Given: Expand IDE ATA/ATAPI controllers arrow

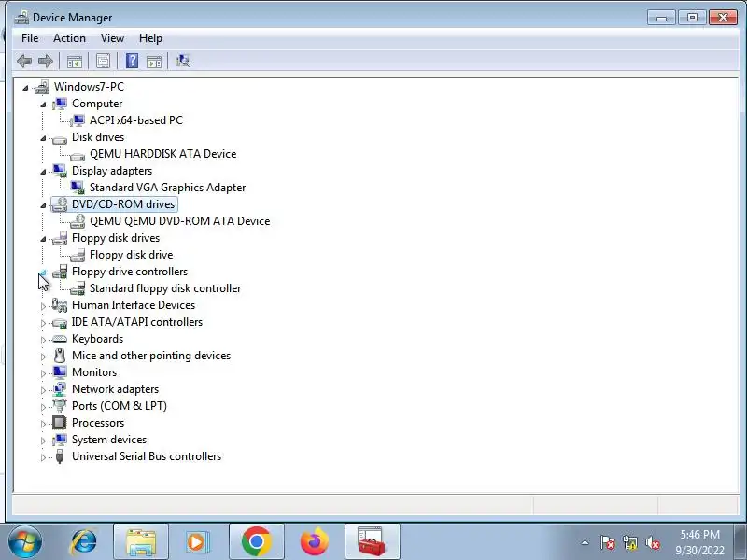Looking at the screenshot, I should coord(43,323).
